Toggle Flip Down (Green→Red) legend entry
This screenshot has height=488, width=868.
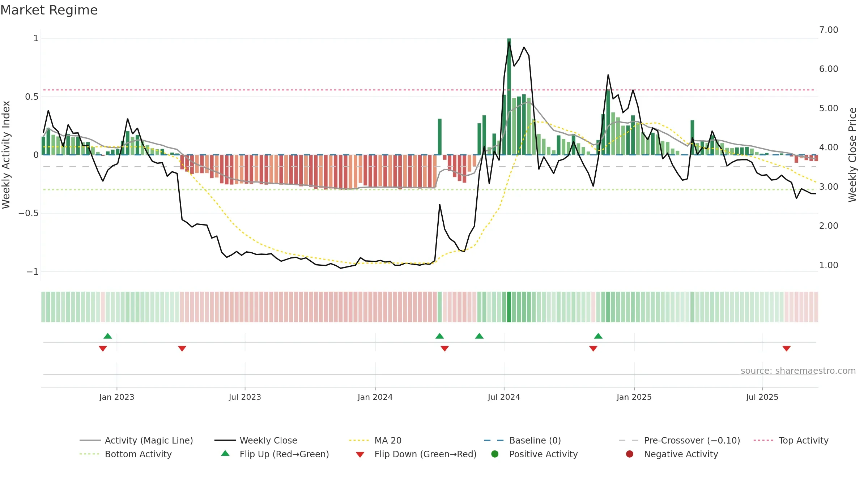tap(416, 454)
